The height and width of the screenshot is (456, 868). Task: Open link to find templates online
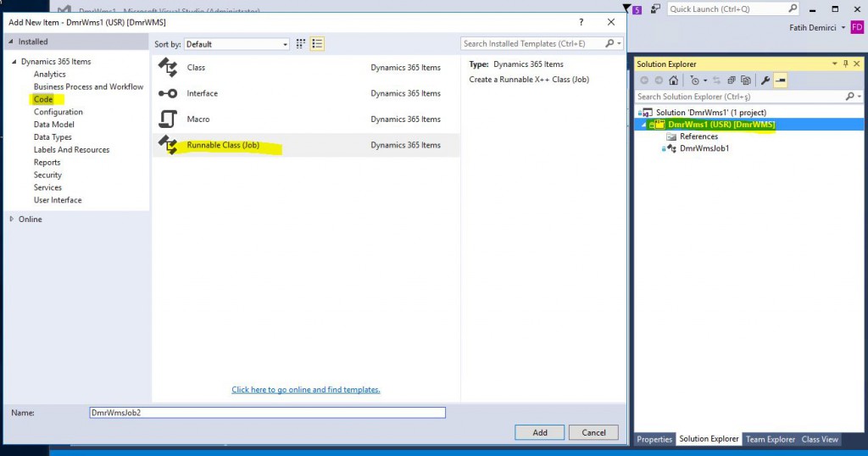(x=305, y=390)
